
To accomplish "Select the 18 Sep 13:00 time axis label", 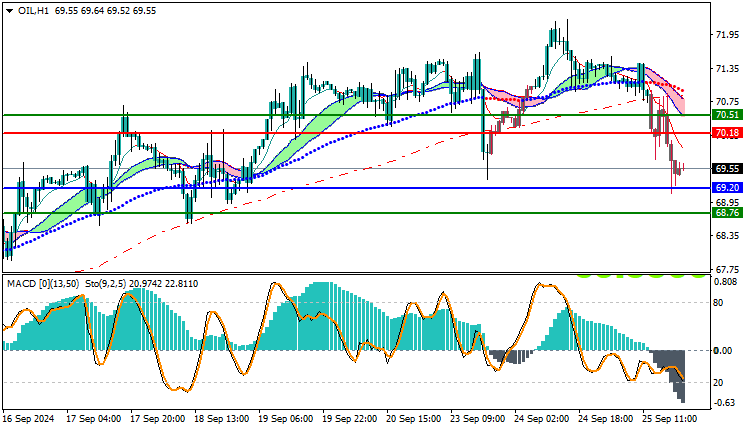I will pos(221,419).
